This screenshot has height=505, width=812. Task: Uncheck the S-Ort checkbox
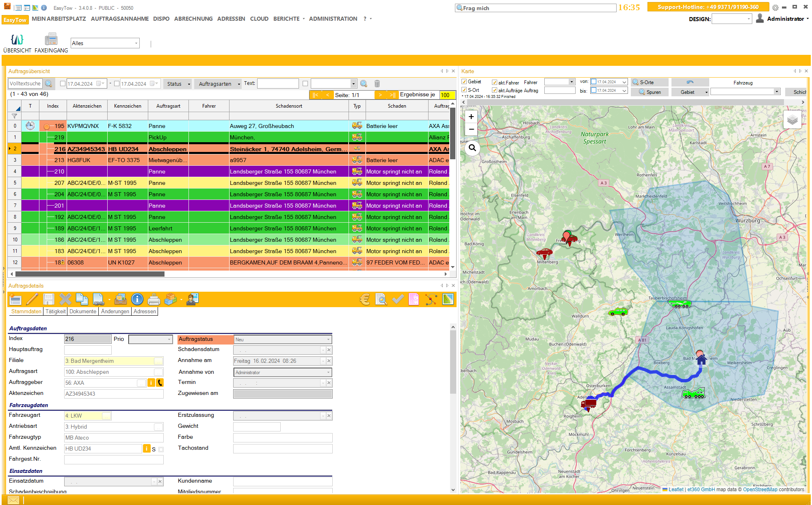pyautogui.click(x=464, y=90)
